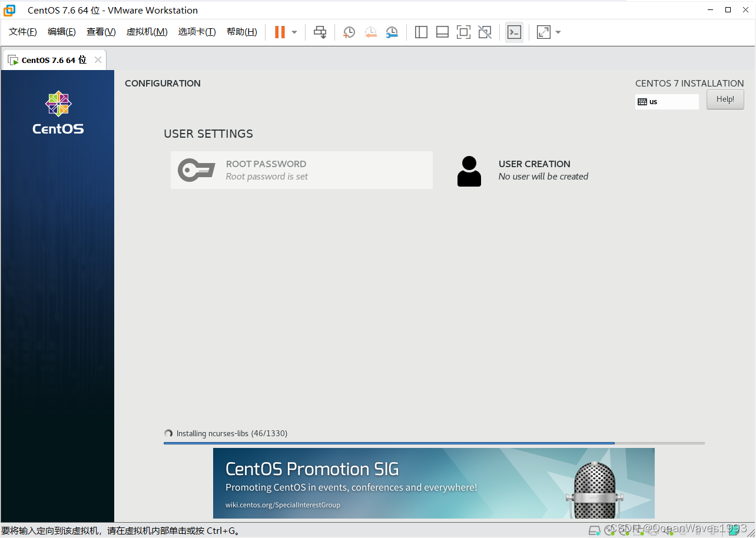The image size is (756, 538).
Task: Click the CentOS Promotion SIG banner
Action: (x=434, y=483)
